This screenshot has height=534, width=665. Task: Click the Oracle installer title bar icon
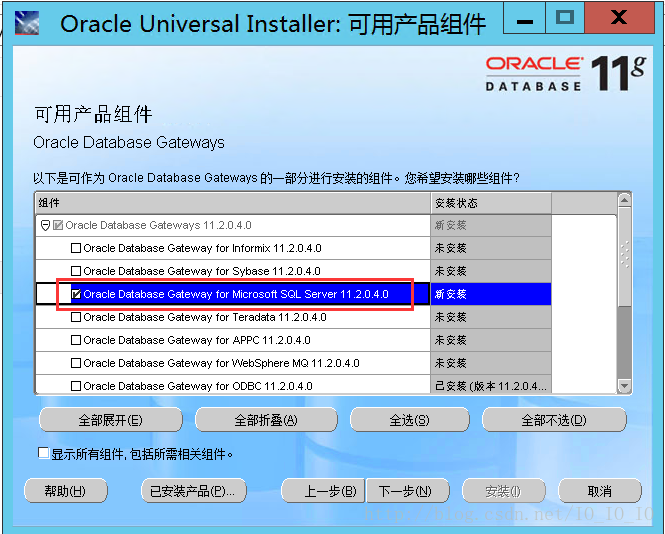(x=27, y=23)
